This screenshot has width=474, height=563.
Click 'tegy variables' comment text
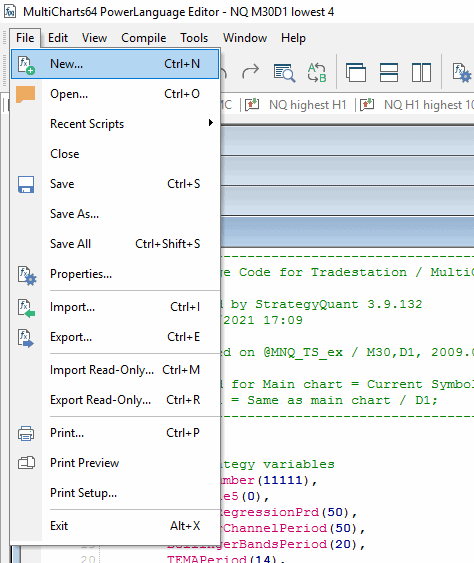(278, 464)
